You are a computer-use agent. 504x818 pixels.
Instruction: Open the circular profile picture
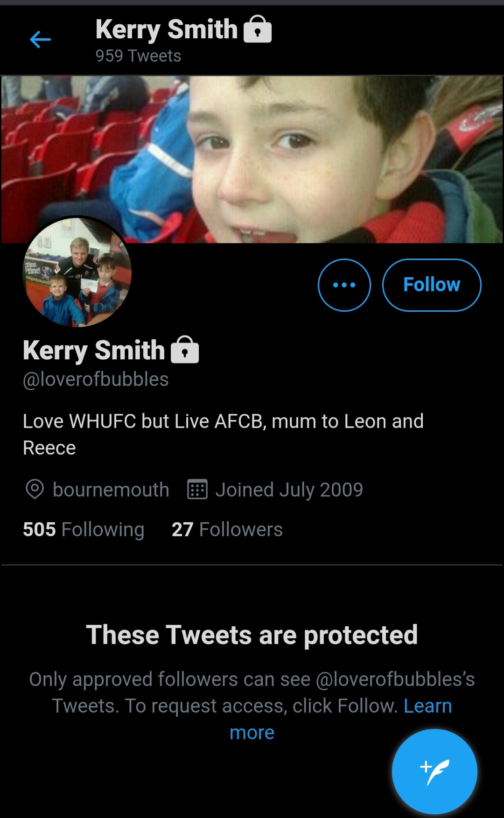coord(77,272)
